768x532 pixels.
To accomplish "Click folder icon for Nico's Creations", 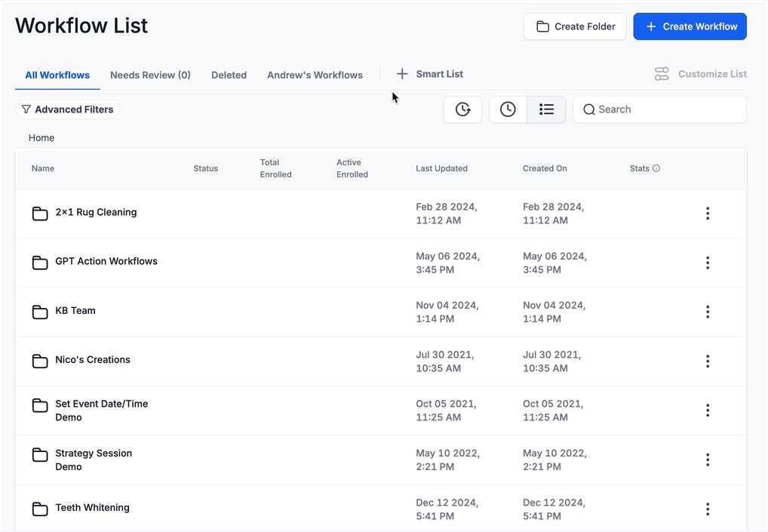I will (40, 361).
